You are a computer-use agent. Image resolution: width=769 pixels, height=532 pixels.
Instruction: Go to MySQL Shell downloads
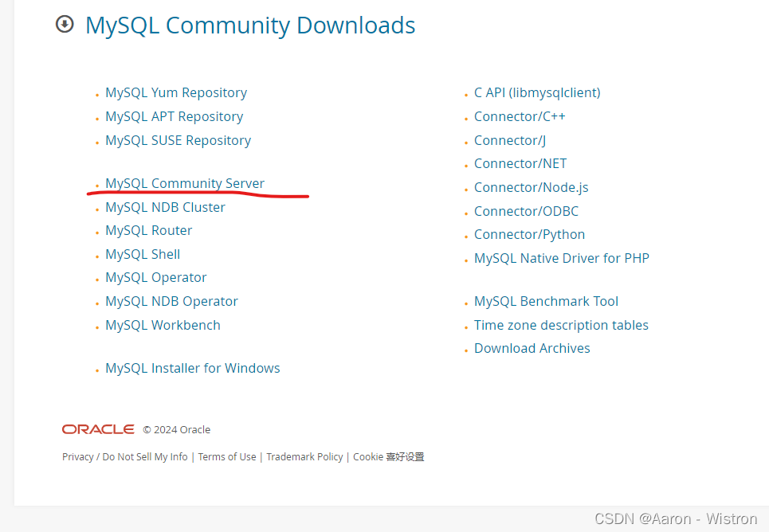tap(143, 255)
